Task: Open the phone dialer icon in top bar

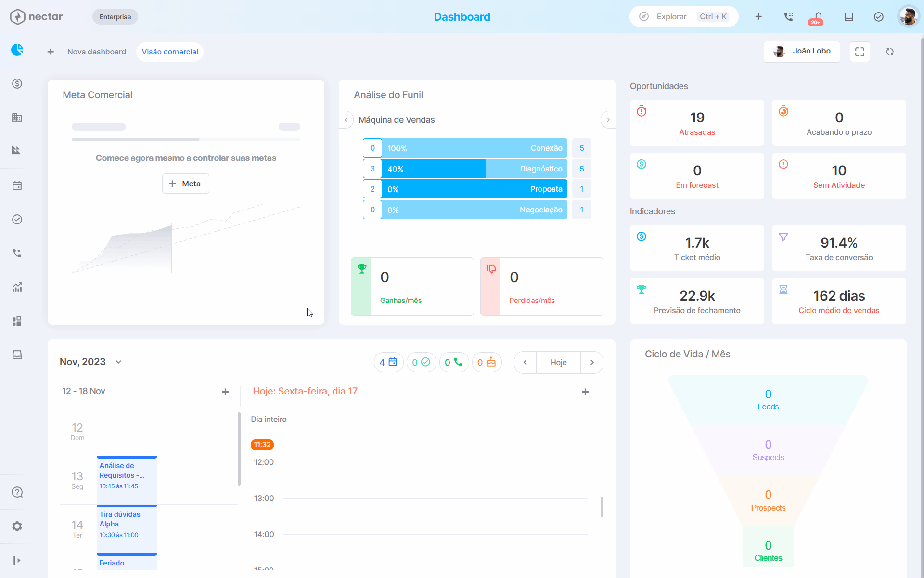Action: coord(788,17)
